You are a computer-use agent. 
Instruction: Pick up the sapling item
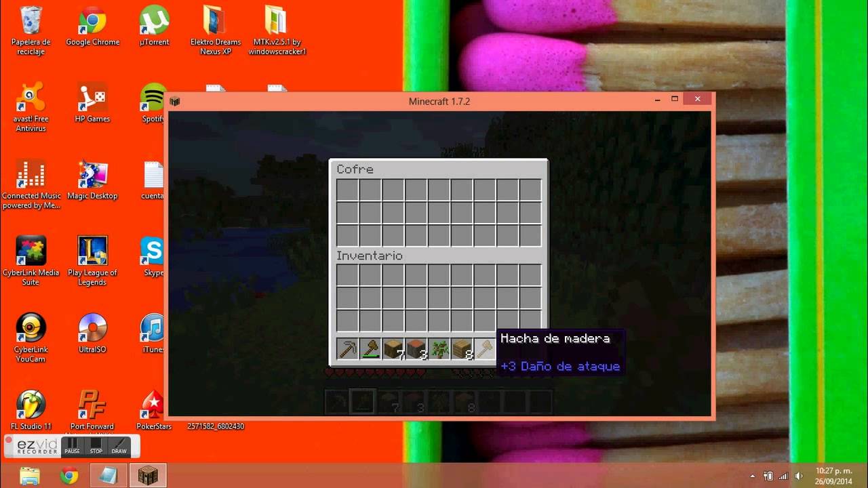(439, 350)
